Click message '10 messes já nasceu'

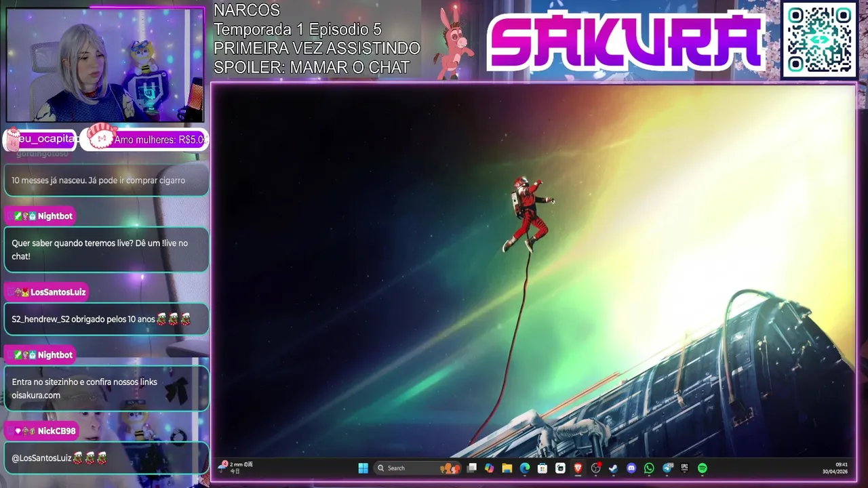pyautogui.click(x=106, y=180)
